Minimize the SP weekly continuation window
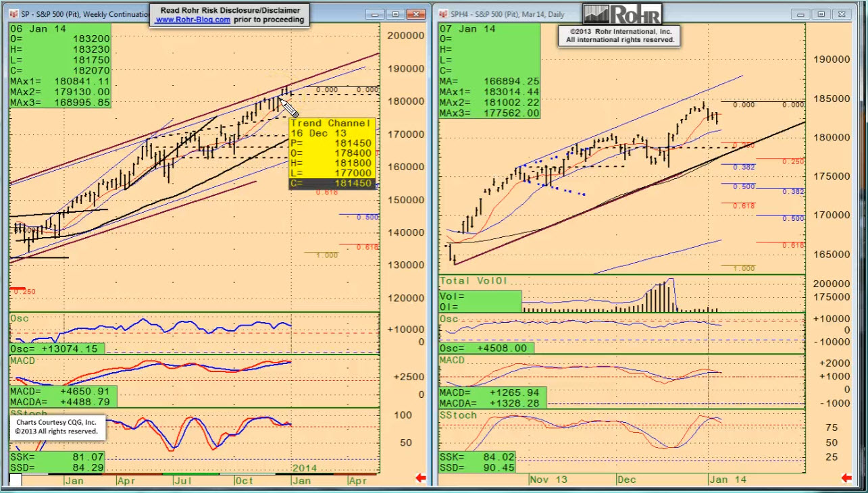The image size is (868, 493). point(375,14)
